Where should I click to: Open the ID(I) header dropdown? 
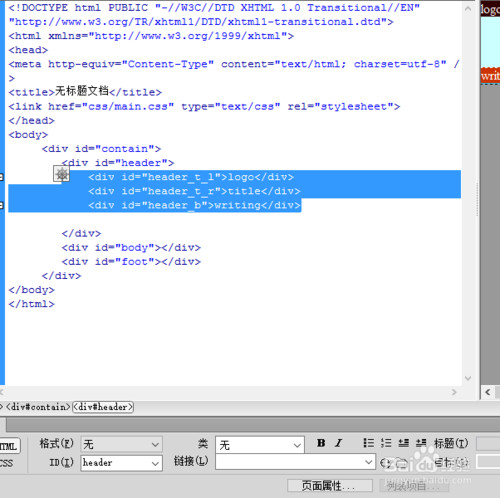click(121, 463)
